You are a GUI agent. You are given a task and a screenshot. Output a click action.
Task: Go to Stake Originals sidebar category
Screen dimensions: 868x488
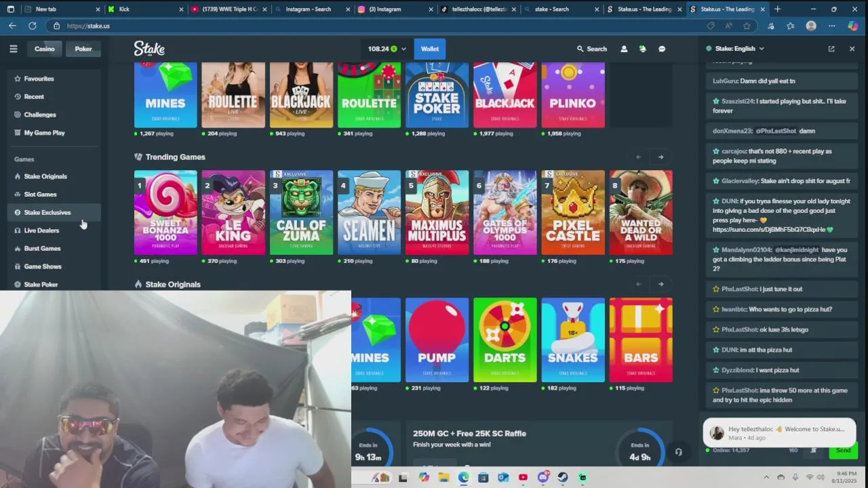[x=54, y=176]
